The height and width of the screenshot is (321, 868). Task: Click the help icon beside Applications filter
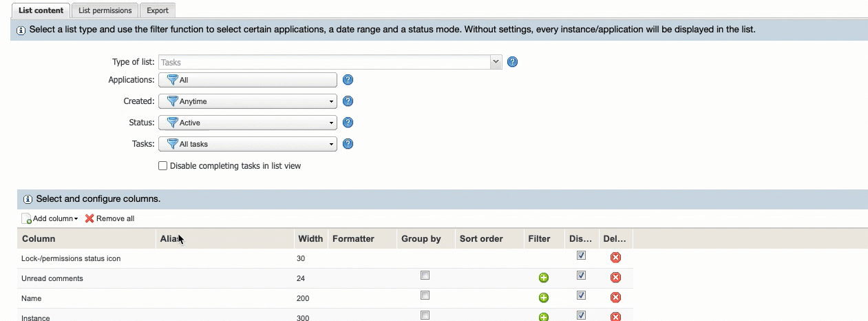348,80
